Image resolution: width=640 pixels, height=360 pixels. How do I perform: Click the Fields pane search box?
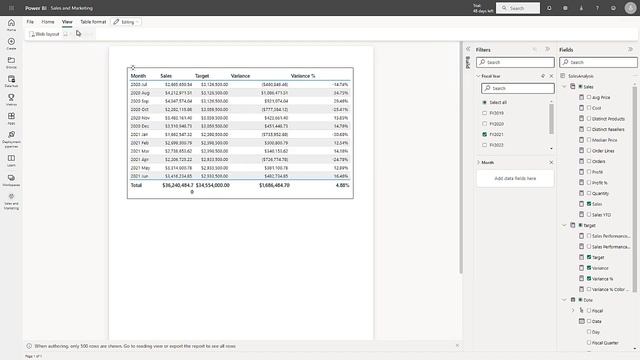[x=598, y=62]
